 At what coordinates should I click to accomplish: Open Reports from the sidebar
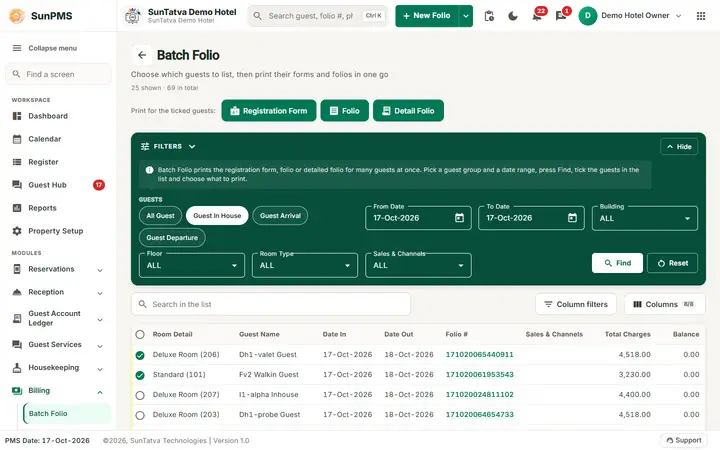tap(42, 208)
